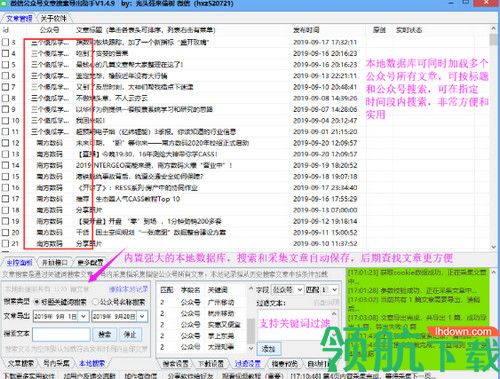
Task: Open the 搜索设置 tab
Action: (176, 364)
